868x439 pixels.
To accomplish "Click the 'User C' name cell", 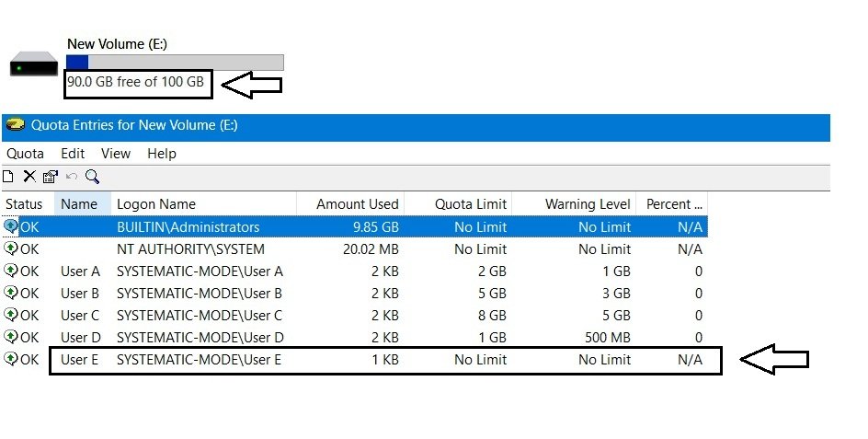I will [x=80, y=316].
